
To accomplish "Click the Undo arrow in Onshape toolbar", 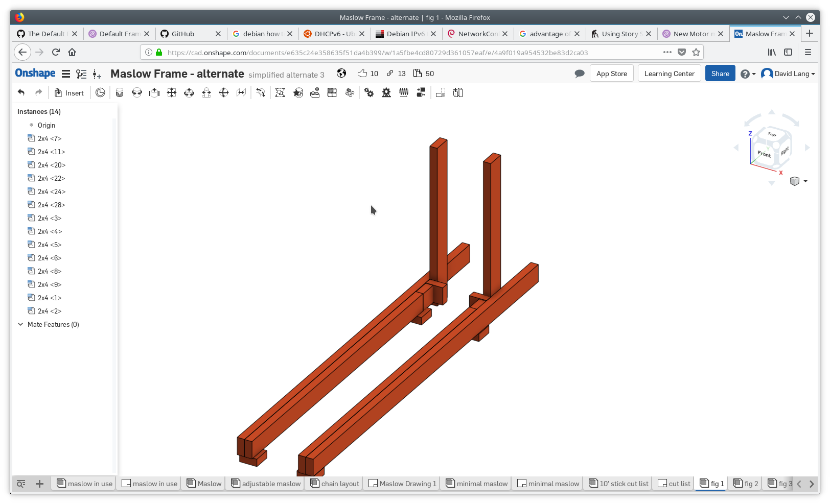I will 21,92.
